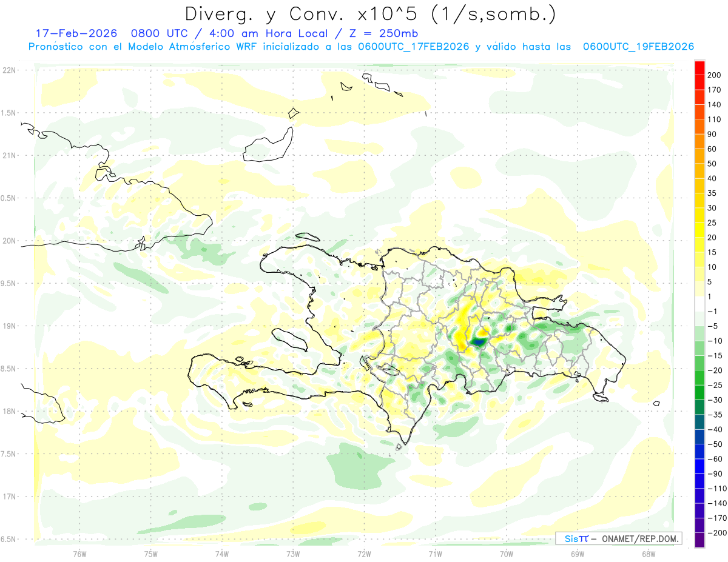This screenshot has height=562, width=728.
Task: Select the "-25" colorbar label
Action: click(715, 385)
